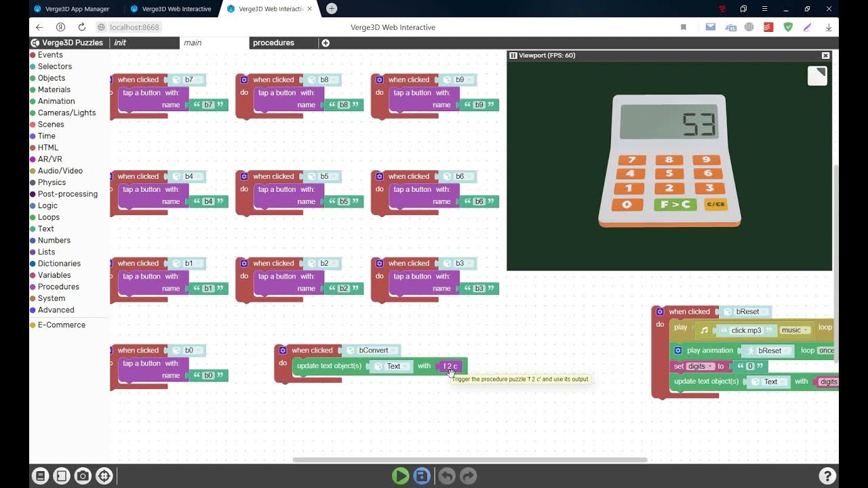Screen dimensions: 868x488
Task: Open gear settings on b5 when clicked block
Action: 244,176
